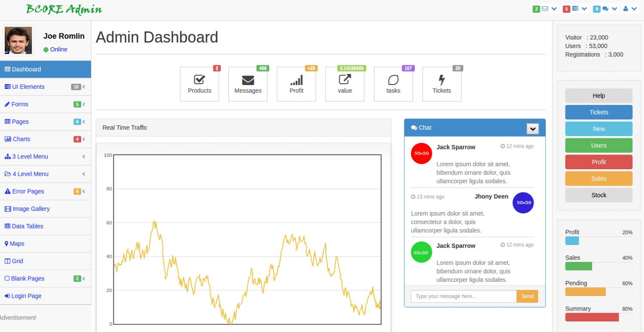Open the Profit signal-bars tile
Screen dimensions: 644x332
[297, 84]
